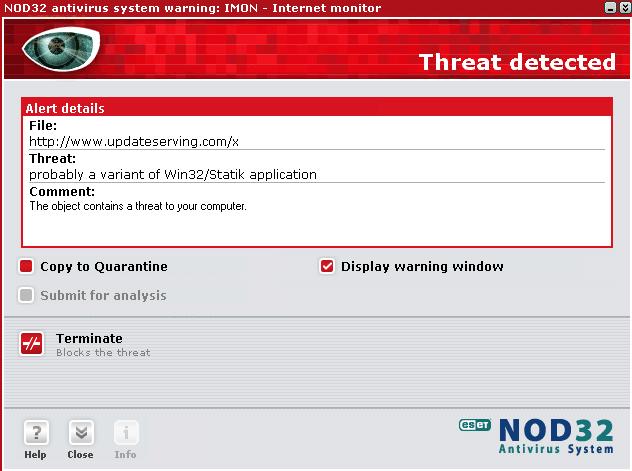Click the Copy to Quarantine label

(x=104, y=267)
